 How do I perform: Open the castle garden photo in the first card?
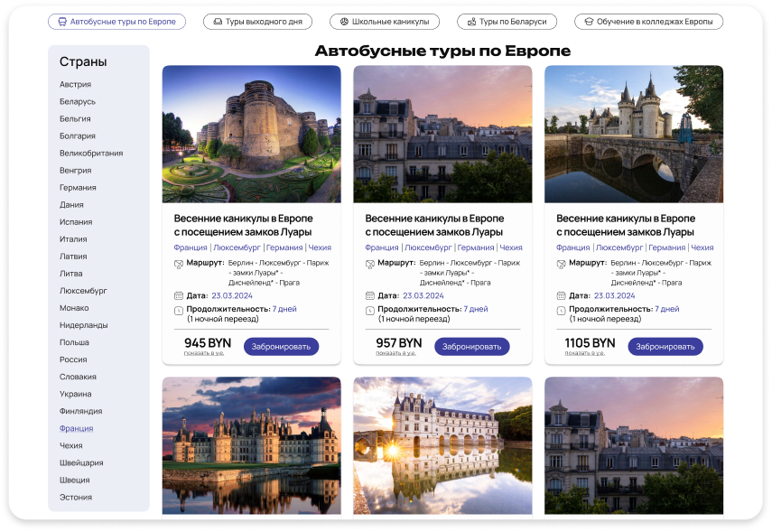[x=252, y=134]
